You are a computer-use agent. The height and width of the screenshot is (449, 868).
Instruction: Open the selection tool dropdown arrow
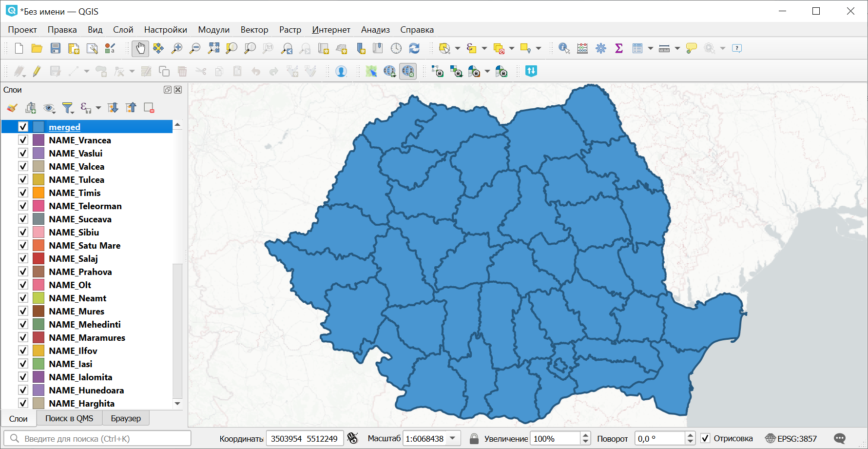click(457, 48)
